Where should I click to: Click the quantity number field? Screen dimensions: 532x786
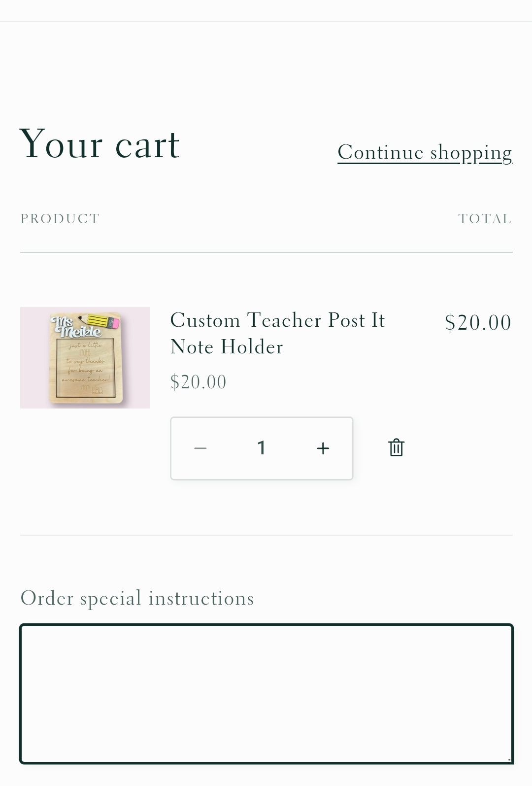click(x=261, y=448)
